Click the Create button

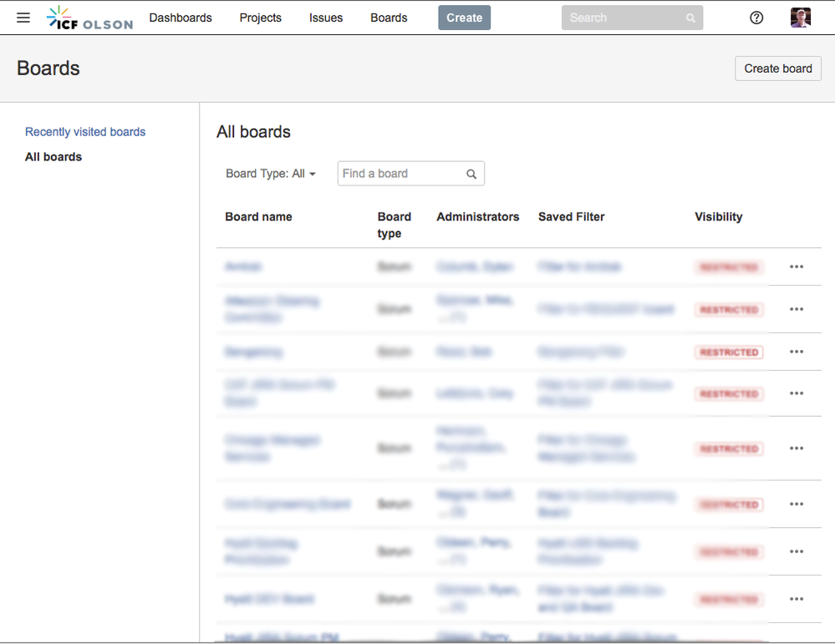click(465, 18)
